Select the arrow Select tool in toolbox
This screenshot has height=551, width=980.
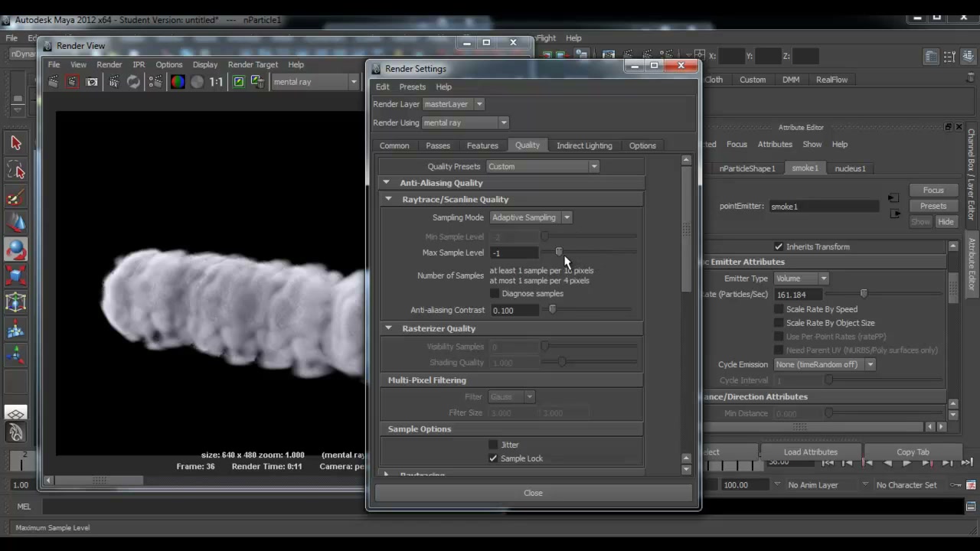click(x=15, y=142)
